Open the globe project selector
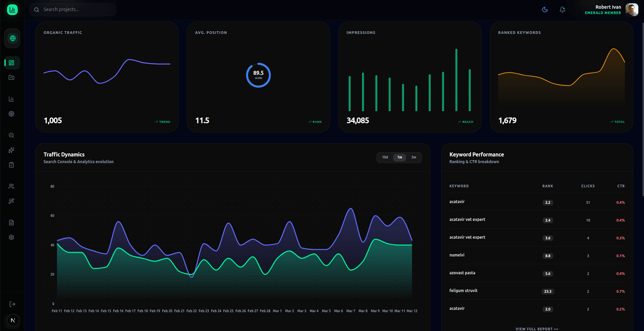The image size is (644, 331). click(12, 38)
